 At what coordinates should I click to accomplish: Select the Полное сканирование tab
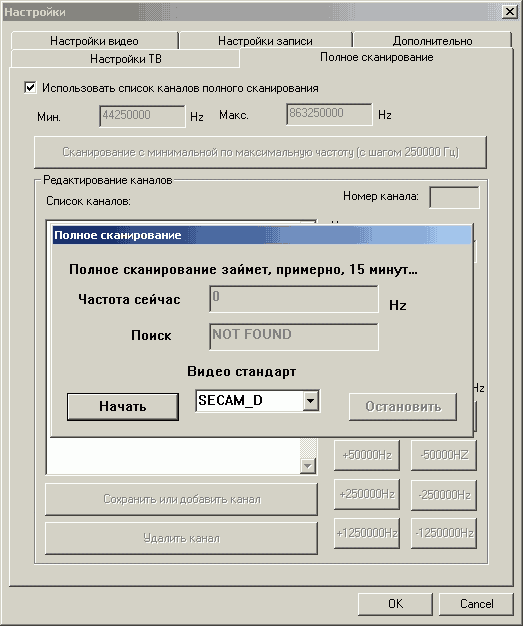tap(376, 57)
